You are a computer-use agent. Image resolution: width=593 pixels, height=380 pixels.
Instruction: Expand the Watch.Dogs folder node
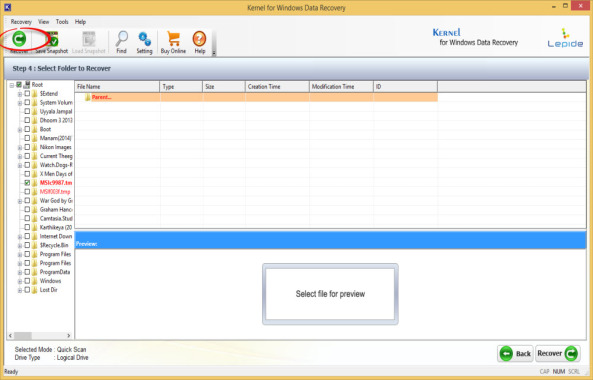20,165
